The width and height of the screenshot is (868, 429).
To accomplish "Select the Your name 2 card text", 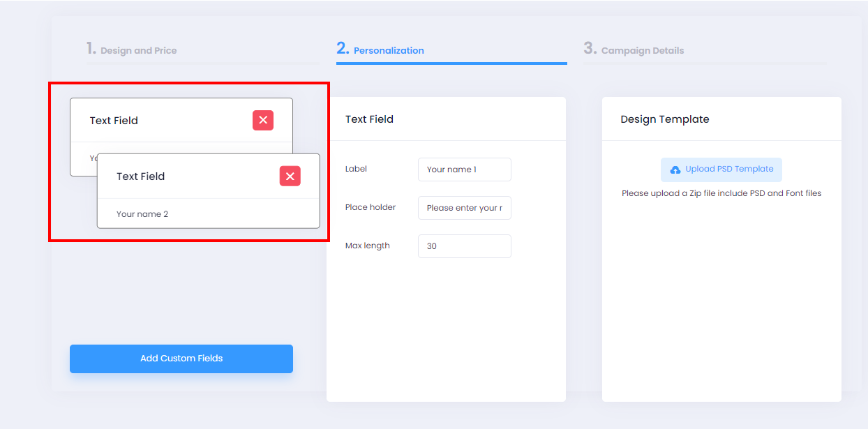I will (142, 214).
